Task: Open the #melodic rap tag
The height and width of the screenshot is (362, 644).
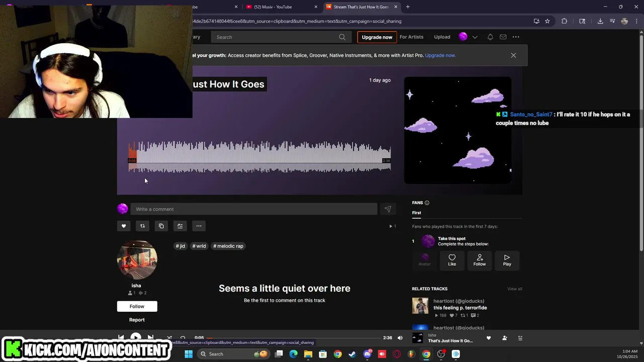Action: [228, 246]
